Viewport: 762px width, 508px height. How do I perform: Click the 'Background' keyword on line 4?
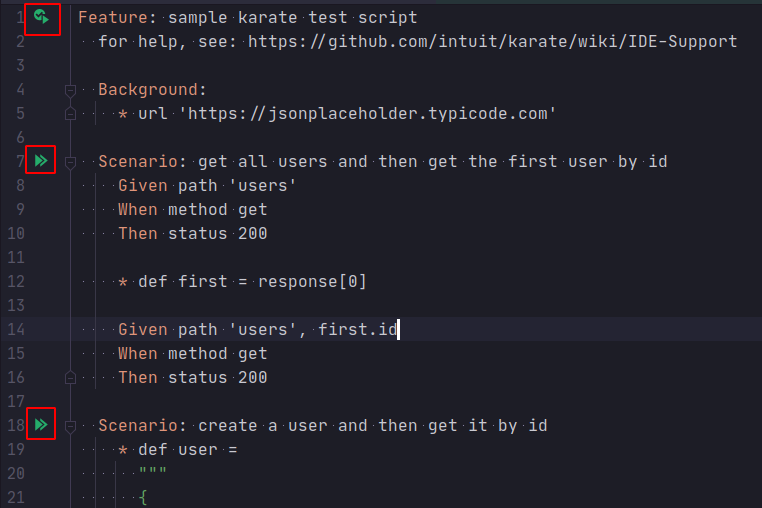(x=148, y=90)
